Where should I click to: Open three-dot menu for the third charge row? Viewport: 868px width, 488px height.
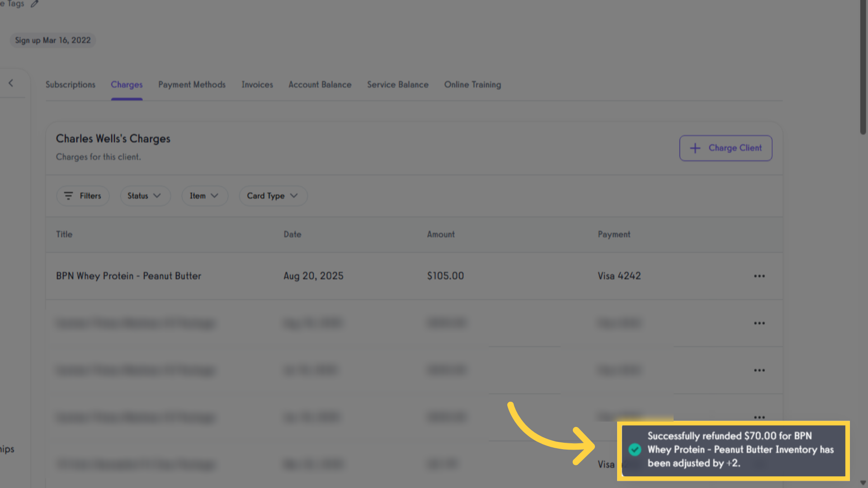[x=759, y=370]
